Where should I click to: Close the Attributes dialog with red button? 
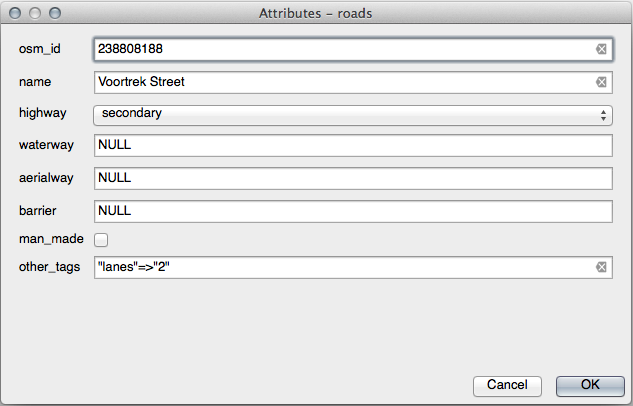[15, 13]
